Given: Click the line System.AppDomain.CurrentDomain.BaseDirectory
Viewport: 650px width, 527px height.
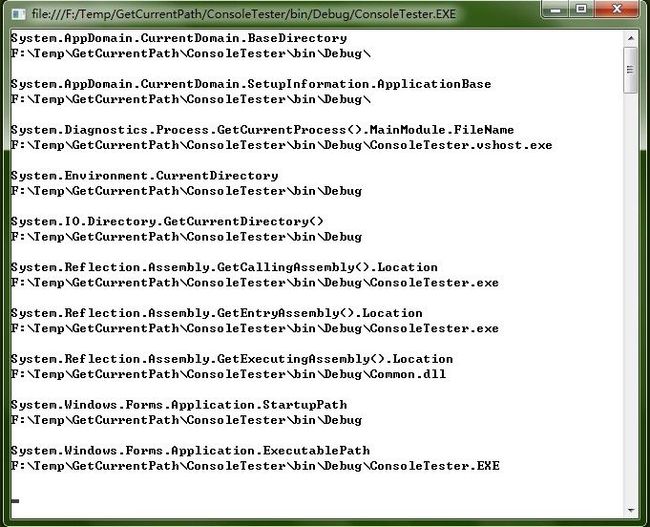Looking at the screenshot, I should pos(179,38).
